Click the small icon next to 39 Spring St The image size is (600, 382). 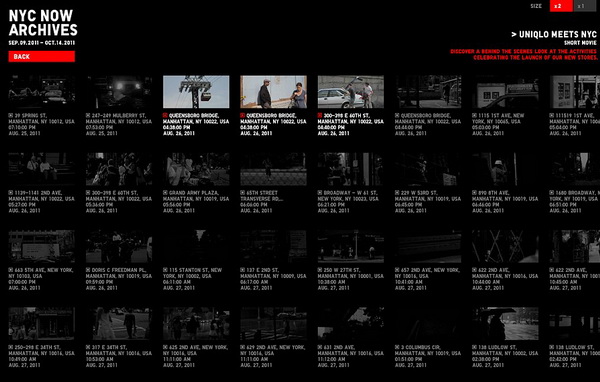point(10,115)
